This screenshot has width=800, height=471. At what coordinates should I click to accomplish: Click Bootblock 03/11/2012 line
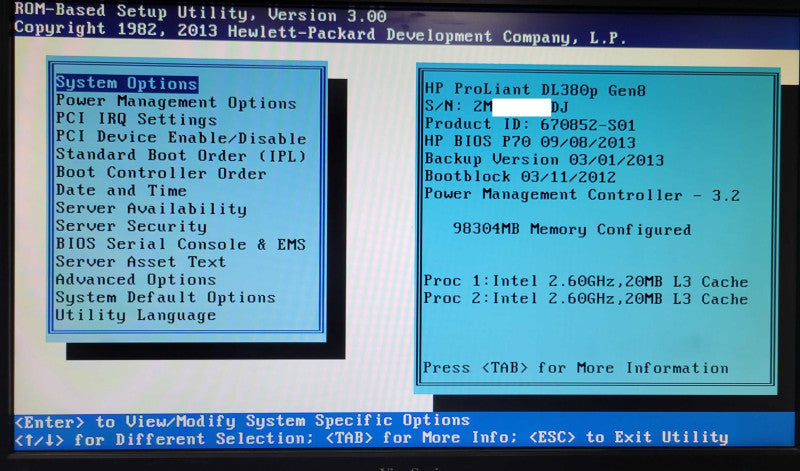point(520,177)
